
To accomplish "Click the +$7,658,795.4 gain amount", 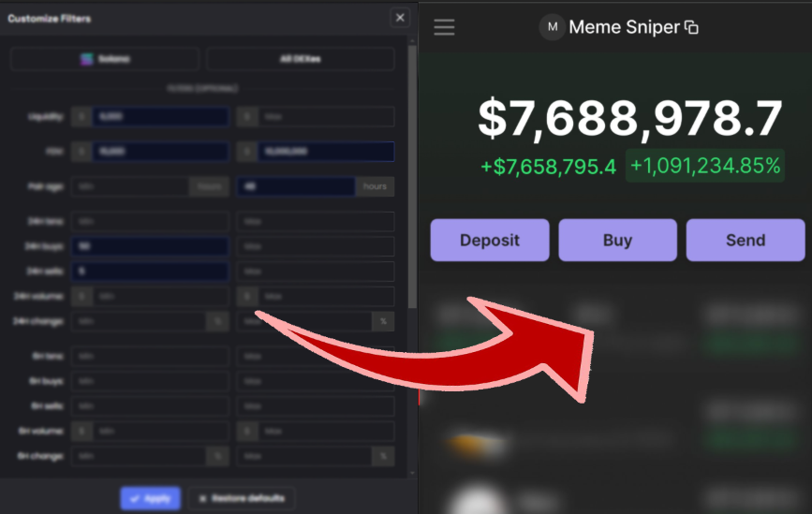I will click(549, 167).
